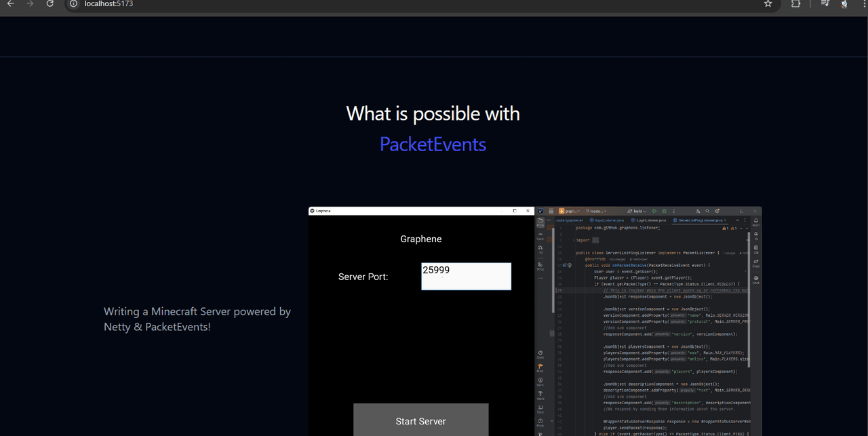
Task: Click the Start Server button
Action: (420, 420)
